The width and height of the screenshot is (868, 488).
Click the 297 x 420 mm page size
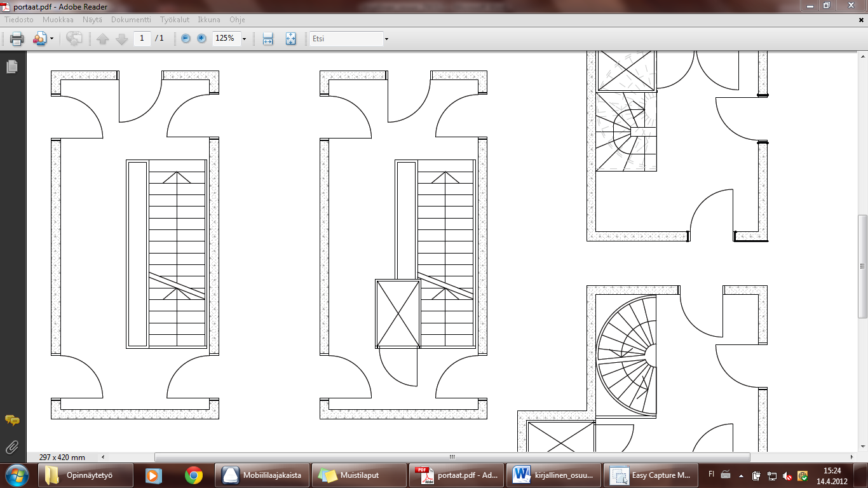click(62, 457)
